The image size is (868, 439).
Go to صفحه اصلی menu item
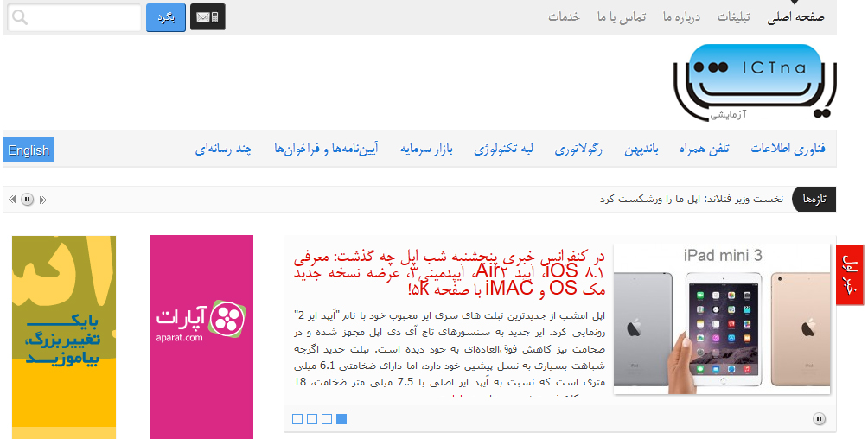[x=795, y=17]
